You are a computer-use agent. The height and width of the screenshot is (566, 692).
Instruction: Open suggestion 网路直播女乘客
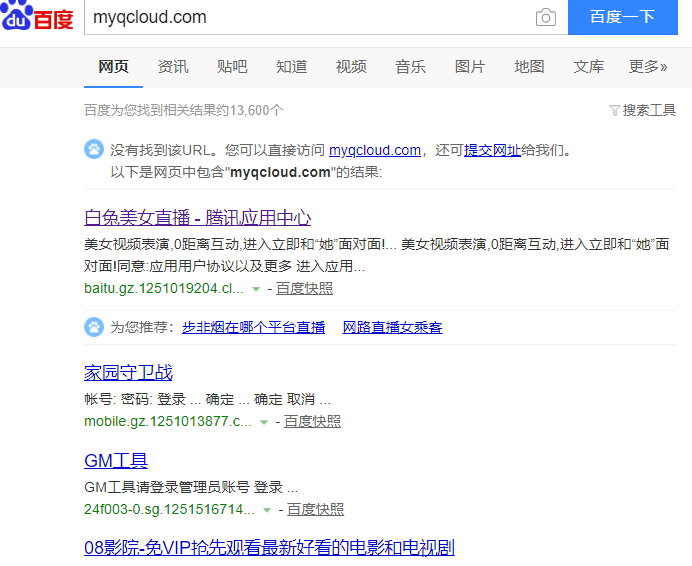pos(392,327)
